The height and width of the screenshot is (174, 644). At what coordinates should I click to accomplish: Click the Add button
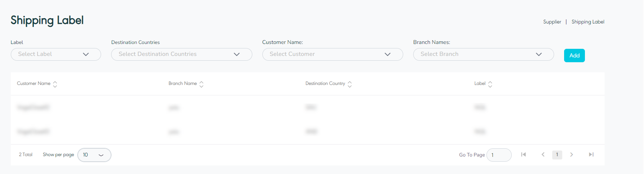tap(574, 56)
